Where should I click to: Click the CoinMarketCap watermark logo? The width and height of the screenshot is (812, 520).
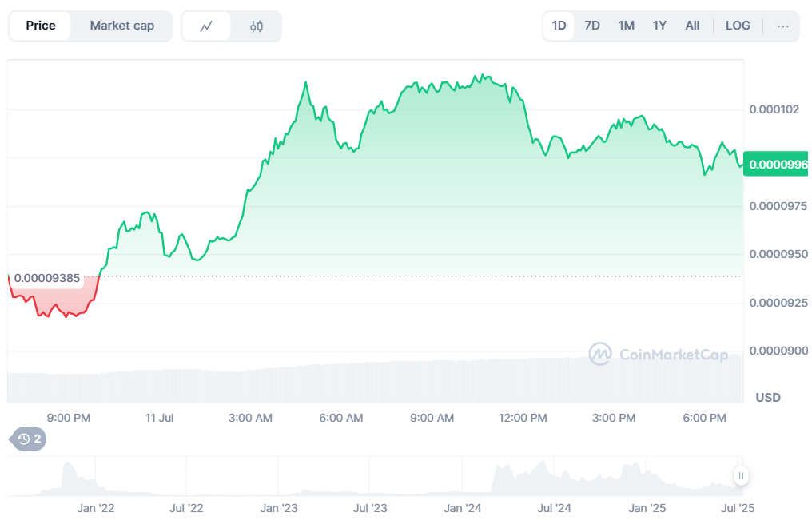(659, 354)
